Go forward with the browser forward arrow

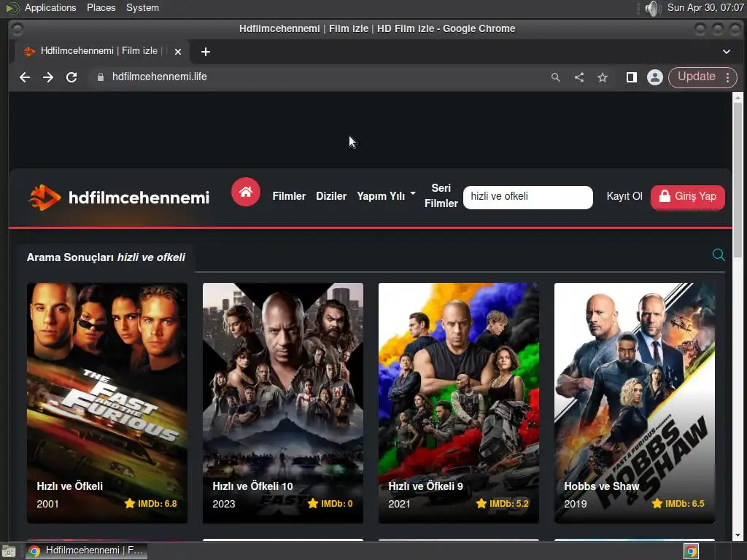[x=48, y=77]
